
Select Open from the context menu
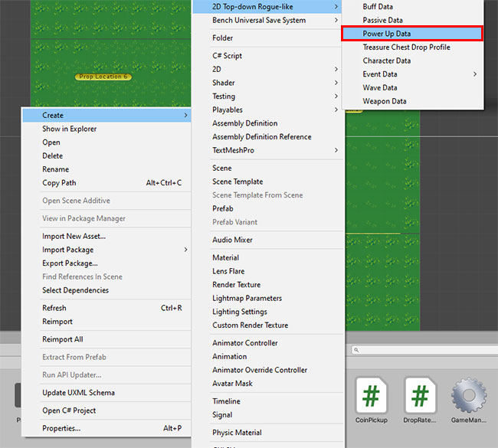point(106,142)
